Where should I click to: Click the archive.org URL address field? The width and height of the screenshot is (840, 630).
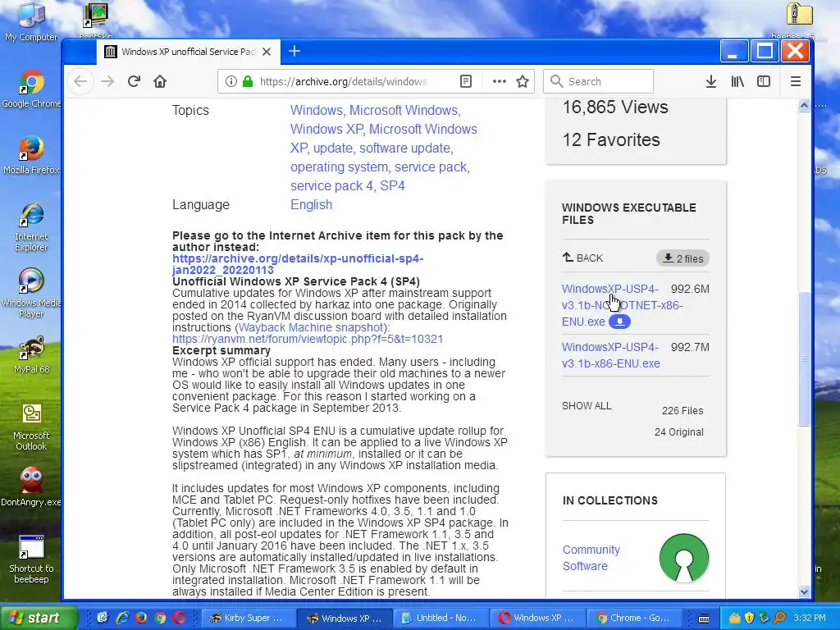point(343,81)
